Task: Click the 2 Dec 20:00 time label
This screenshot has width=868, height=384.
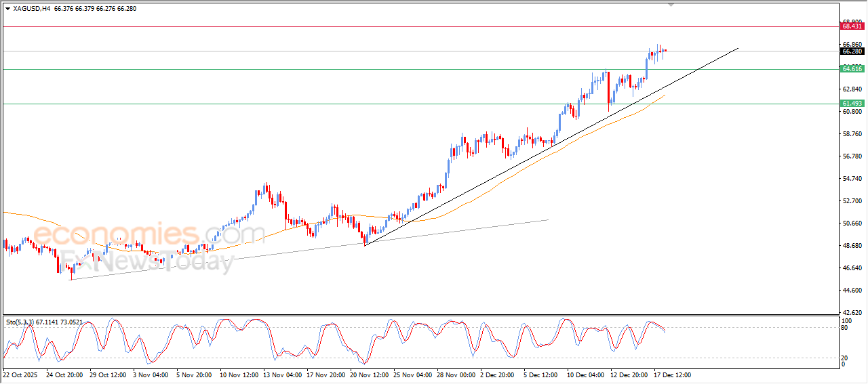Action: (x=498, y=375)
